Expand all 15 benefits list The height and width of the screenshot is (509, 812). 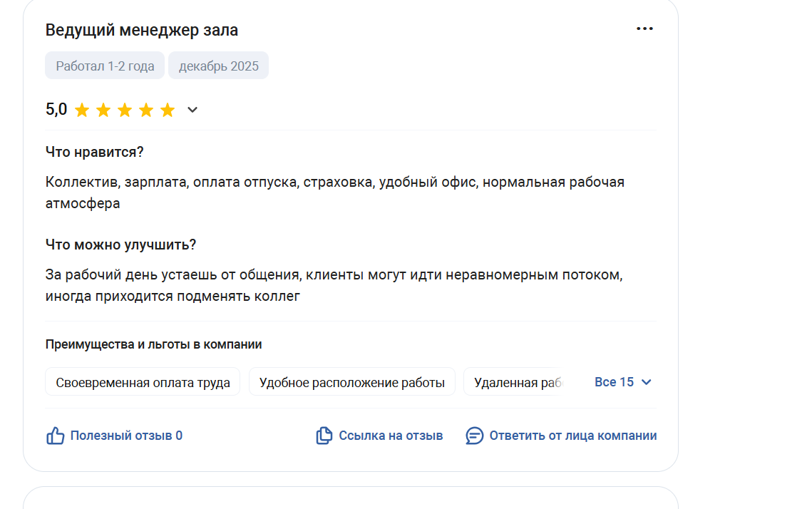(614, 382)
